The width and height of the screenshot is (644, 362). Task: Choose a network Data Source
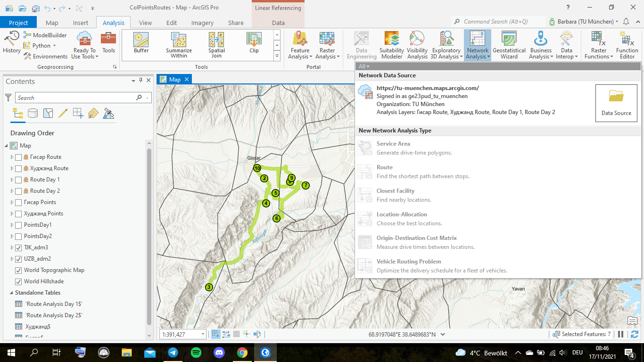pos(616,103)
